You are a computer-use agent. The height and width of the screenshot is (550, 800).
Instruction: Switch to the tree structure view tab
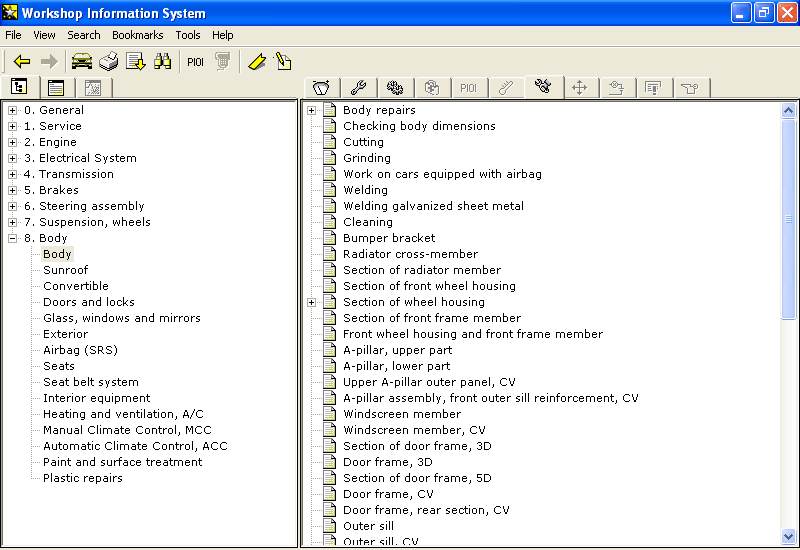tap(19, 87)
